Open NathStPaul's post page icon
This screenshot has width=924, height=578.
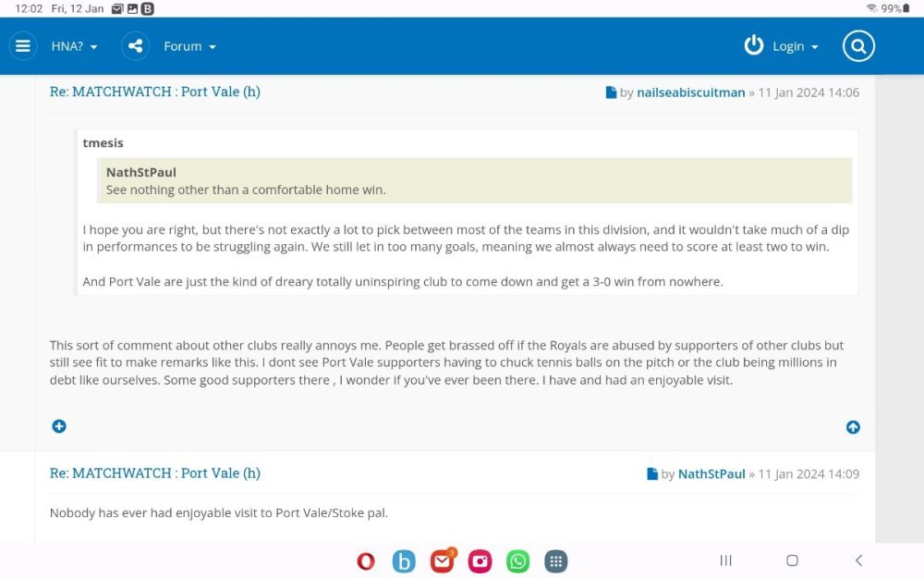[652, 474]
